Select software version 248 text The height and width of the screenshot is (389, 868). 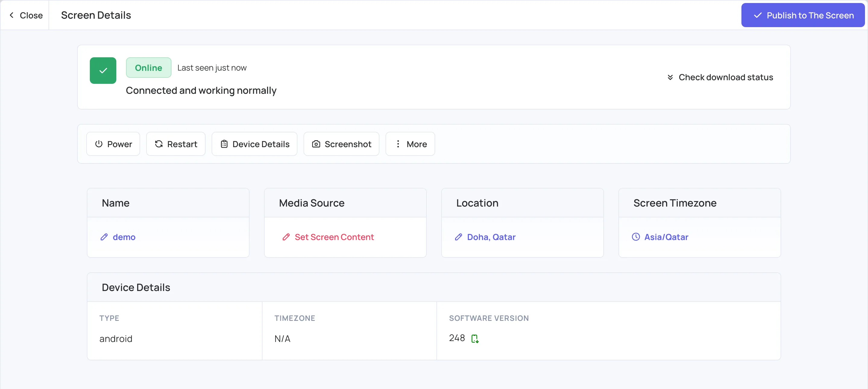457,338
